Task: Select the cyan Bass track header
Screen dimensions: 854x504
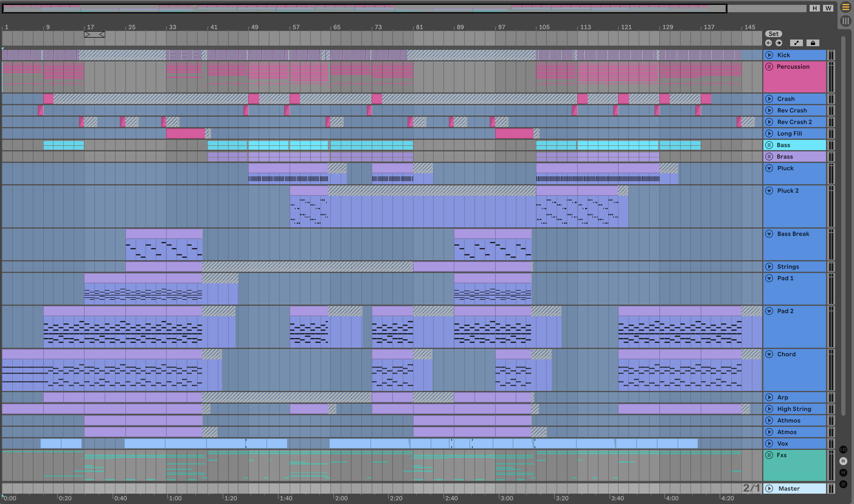Action: click(x=795, y=145)
